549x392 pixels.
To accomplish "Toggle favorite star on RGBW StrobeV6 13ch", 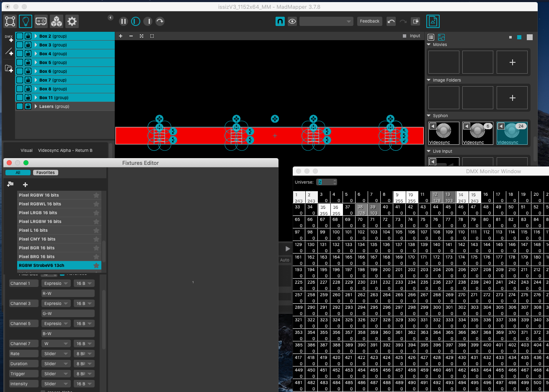I will point(96,265).
